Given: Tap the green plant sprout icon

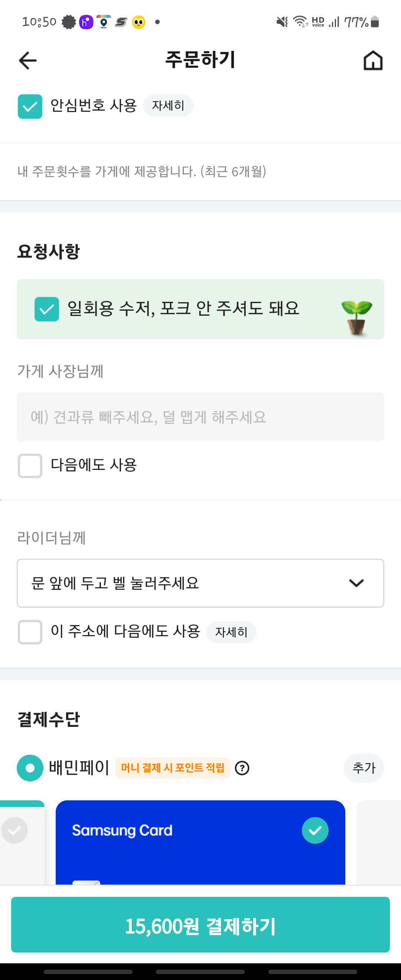Looking at the screenshot, I should pos(356,317).
